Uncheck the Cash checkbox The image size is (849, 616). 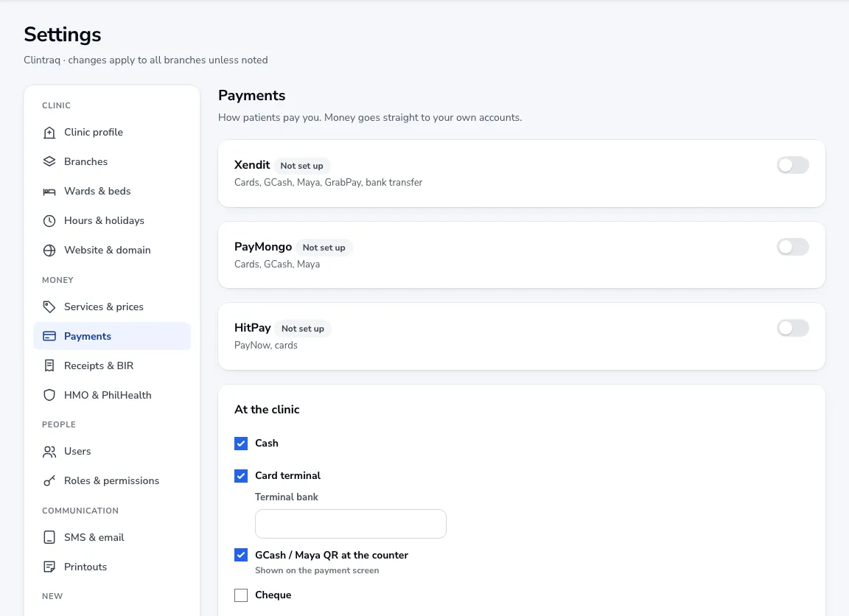pos(241,444)
